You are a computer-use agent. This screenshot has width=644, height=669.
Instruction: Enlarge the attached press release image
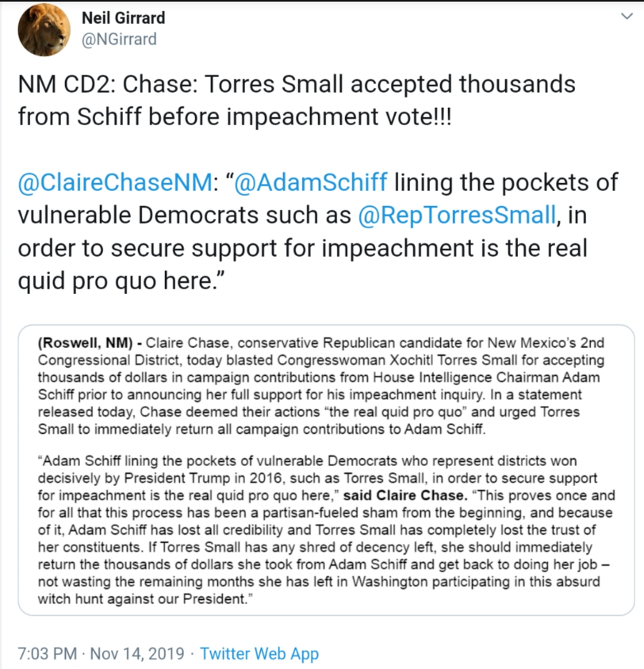tap(327, 470)
